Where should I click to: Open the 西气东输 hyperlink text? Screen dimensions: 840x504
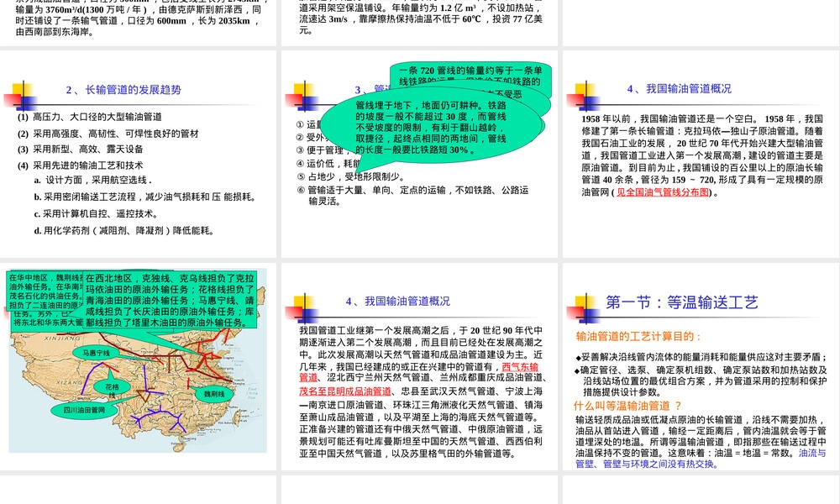point(520,367)
